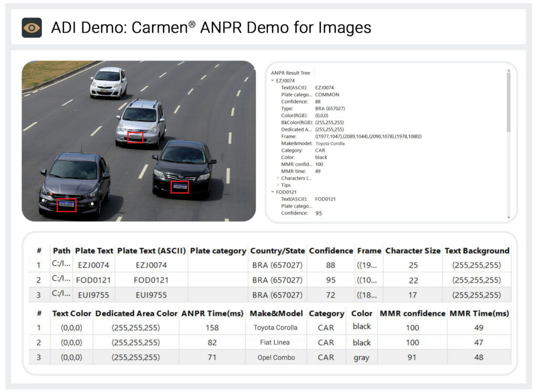Select the Make&model entry showing Toyota Corolla
The height and width of the screenshot is (392, 538).
point(330,143)
